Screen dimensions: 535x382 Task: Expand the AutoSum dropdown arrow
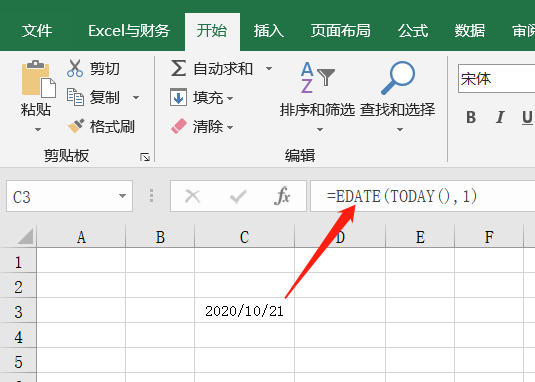click(269, 69)
